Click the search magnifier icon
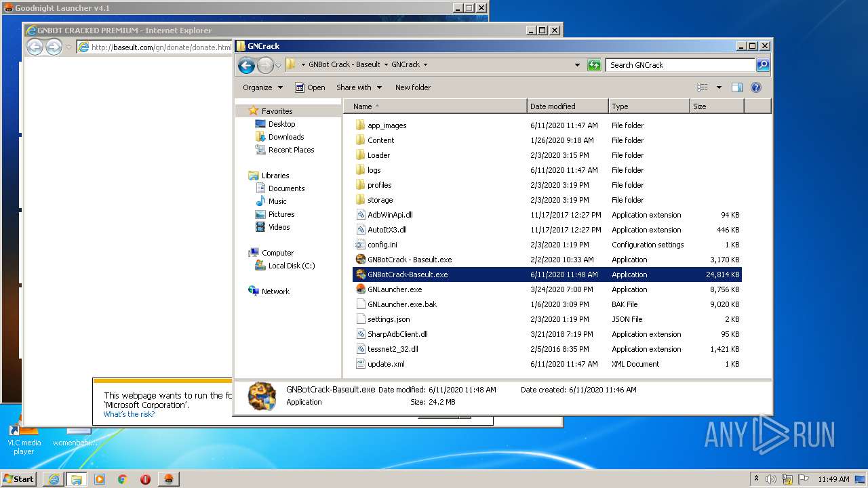Viewport: 868px width, 488px height. click(763, 65)
